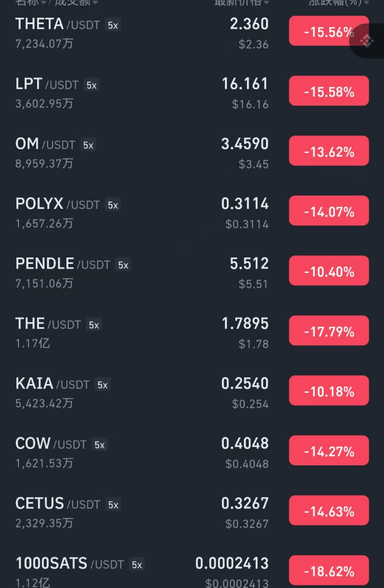Select the PENDLE price 5.512
The image size is (384, 588).
pos(249,264)
